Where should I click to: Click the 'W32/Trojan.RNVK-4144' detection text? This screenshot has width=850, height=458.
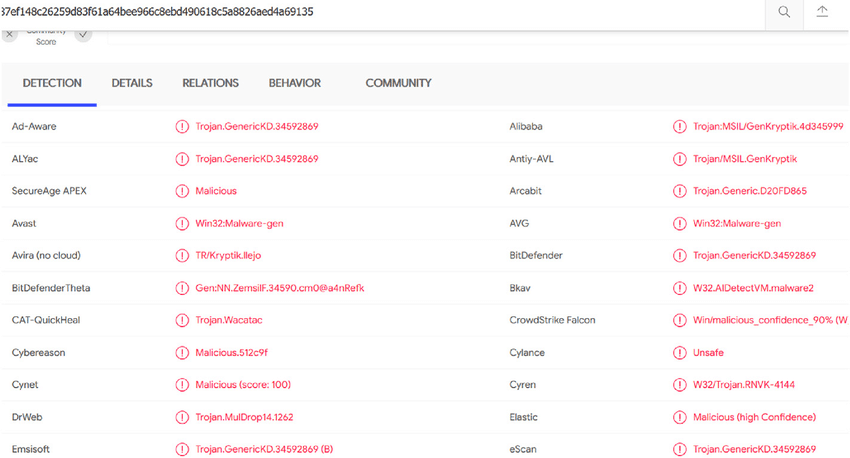point(744,384)
